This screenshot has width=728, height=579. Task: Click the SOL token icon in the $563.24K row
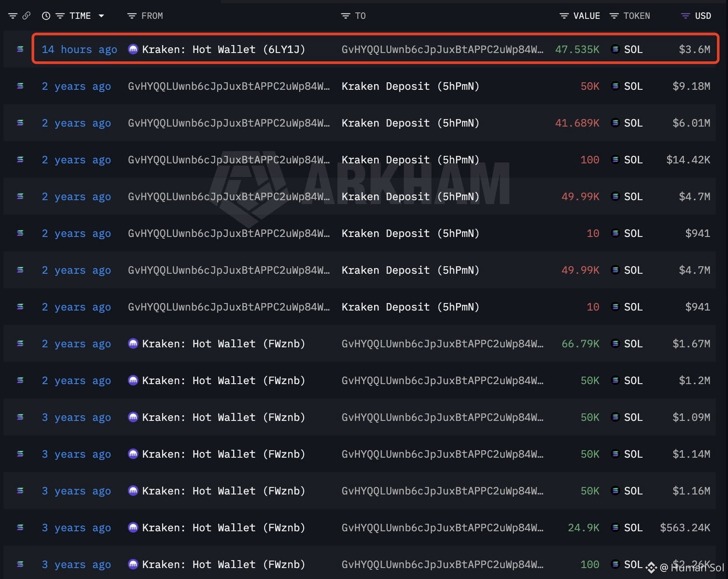click(x=615, y=527)
